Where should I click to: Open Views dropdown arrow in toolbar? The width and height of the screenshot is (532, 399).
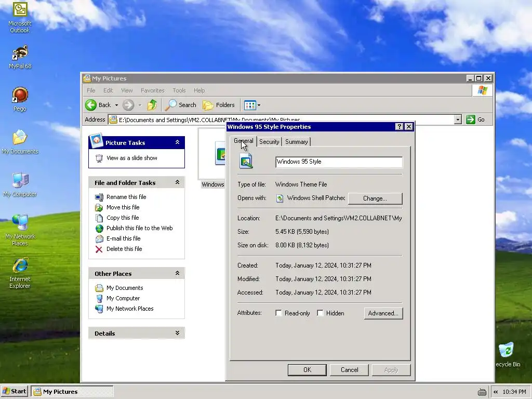point(259,105)
